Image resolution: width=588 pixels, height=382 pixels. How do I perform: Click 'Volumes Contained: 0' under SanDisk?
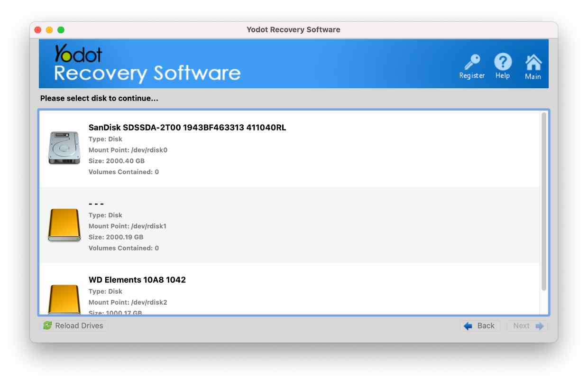(124, 172)
